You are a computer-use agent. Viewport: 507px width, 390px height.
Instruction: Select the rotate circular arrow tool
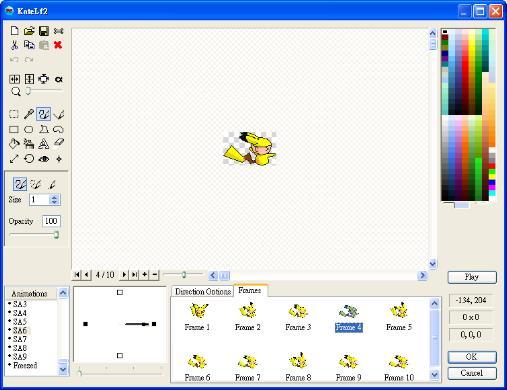pos(29,159)
